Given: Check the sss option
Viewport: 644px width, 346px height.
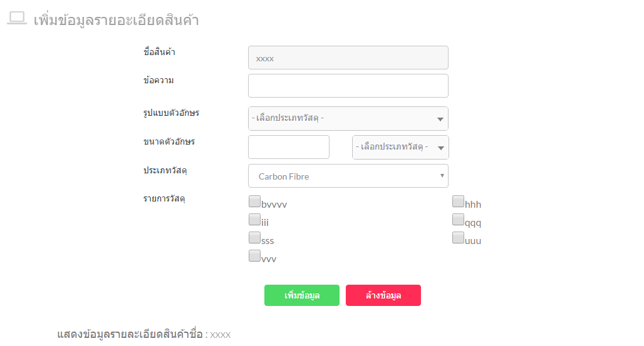Looking at the screenshot, I should (254, 238).
